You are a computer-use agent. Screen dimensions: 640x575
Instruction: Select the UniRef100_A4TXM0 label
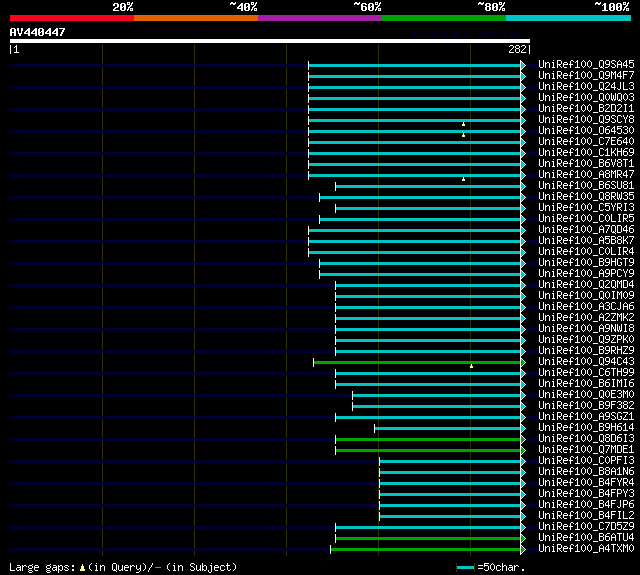pos(586,549)
